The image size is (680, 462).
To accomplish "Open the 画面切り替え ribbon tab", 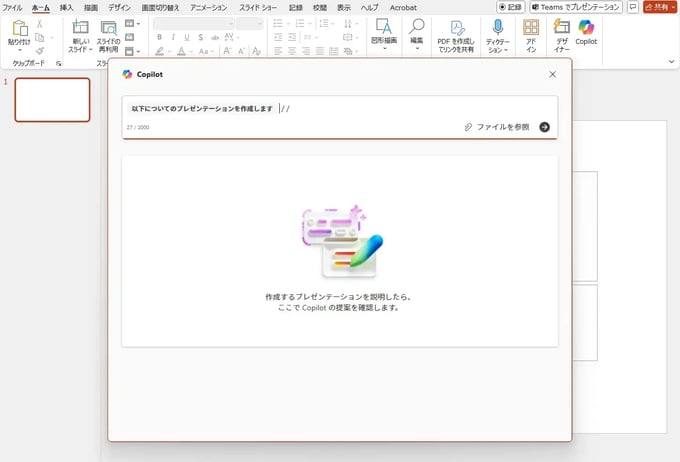I will coord(160,7).
